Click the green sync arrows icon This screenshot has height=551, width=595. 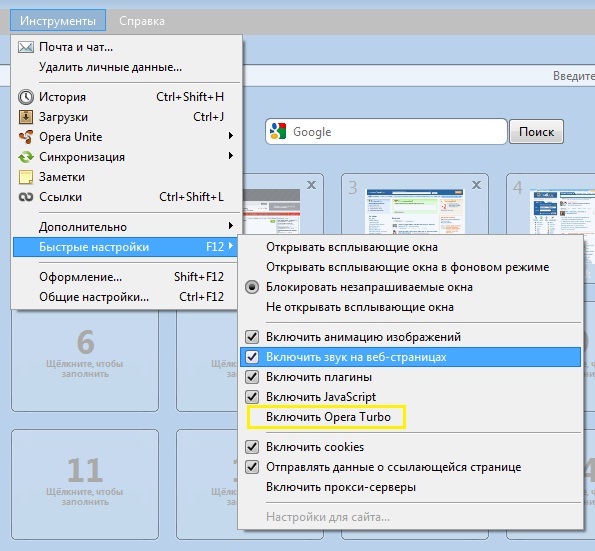click(26, 157)
